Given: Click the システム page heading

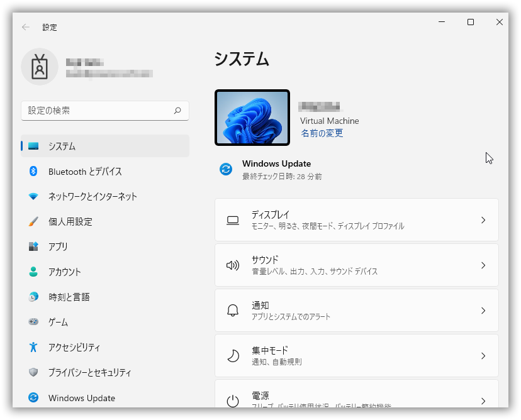Looking at the screenshot, I should [242, 59].
